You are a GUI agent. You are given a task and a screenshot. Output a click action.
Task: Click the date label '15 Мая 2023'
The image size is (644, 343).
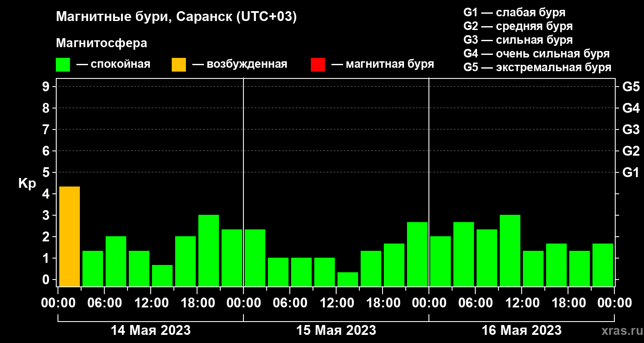coord(336,330)
